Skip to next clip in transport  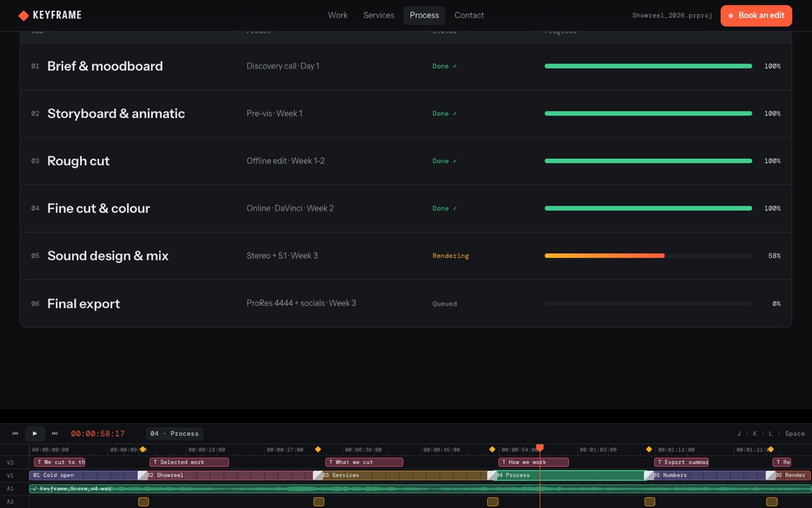[x=55, y=434]
